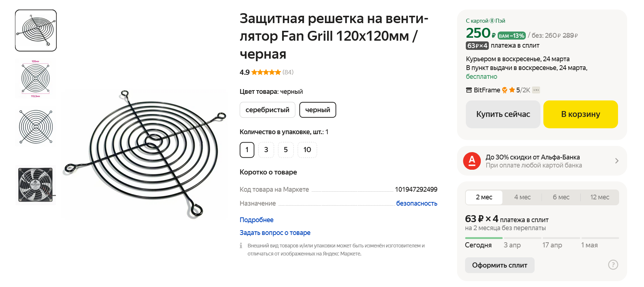This screenshot has width=644, height=287.
Task: Switch to the 12 мес split tab
Action: (x=600, y=197)
